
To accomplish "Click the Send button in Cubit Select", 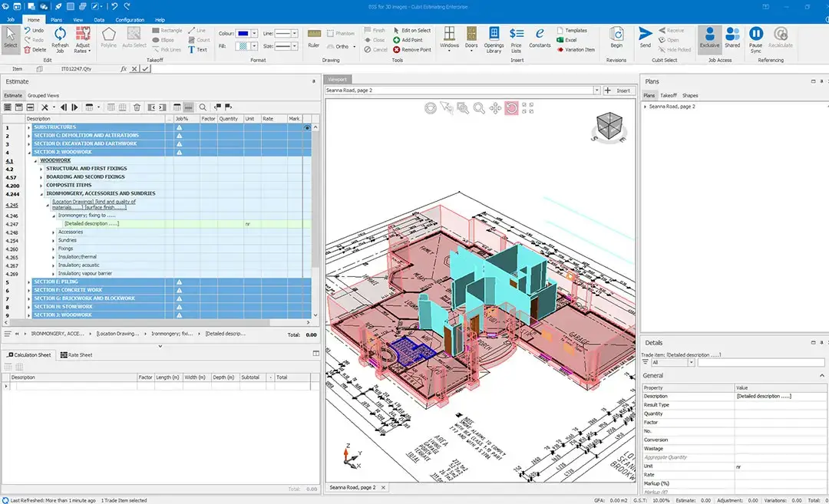I will [645, 37].
